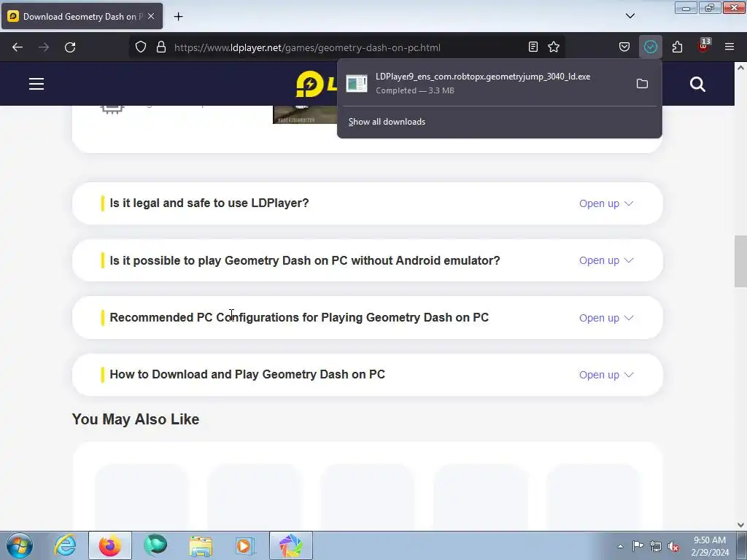Click "Is it legal and safe to use LDPlayer?" heading

click(209, 203)
